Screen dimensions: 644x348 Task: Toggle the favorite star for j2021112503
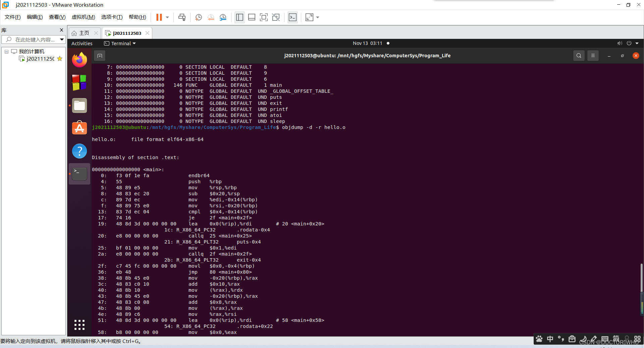60,59
